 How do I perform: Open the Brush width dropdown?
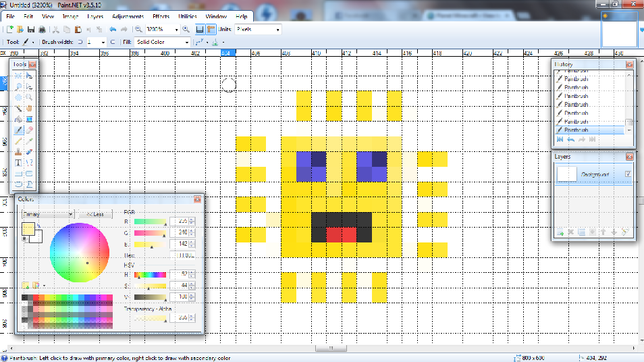(103, 42)
